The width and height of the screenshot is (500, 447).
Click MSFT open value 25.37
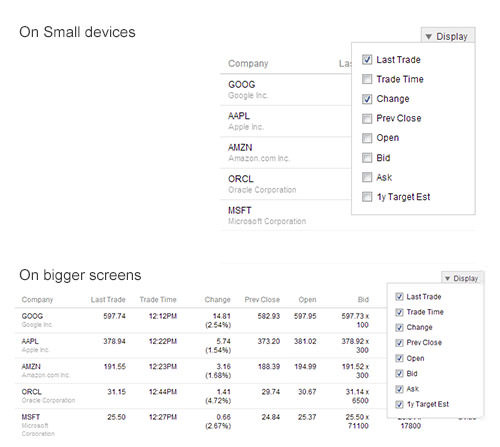coord(307,417)
